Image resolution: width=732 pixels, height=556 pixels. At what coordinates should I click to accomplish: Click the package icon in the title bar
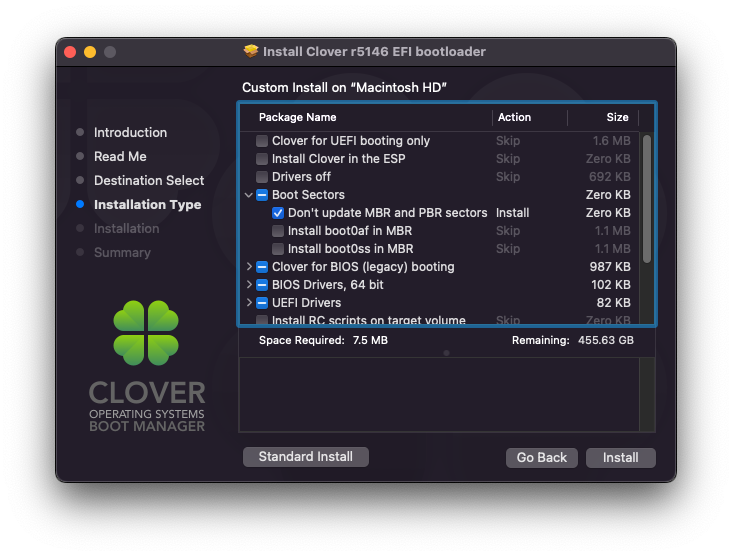coord(251,51)
